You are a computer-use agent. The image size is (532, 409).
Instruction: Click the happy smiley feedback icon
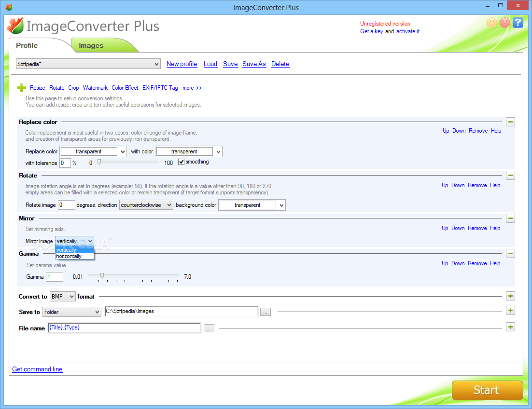pyautogui.click(x=491, y=23)
